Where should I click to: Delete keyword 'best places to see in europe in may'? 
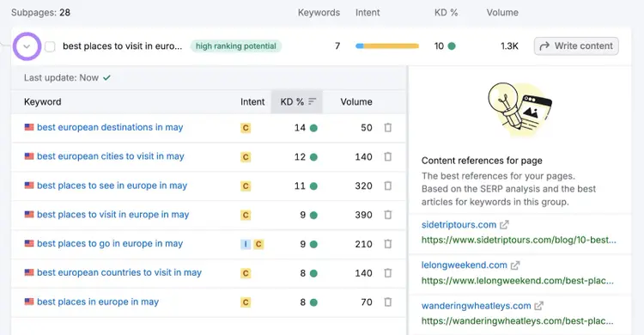(388, 186)
